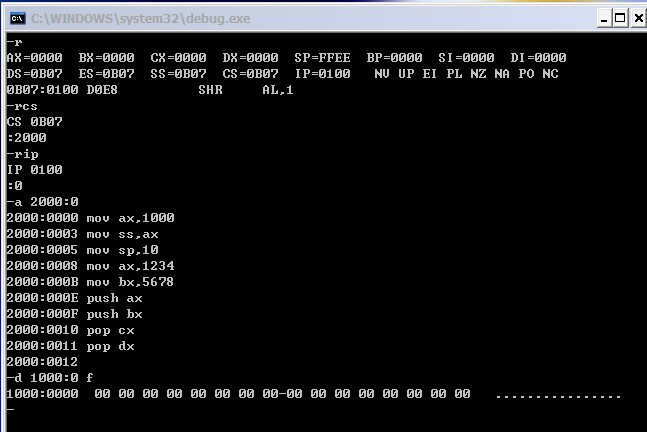
Task: Close the debug.exe window
Action: 638,19
